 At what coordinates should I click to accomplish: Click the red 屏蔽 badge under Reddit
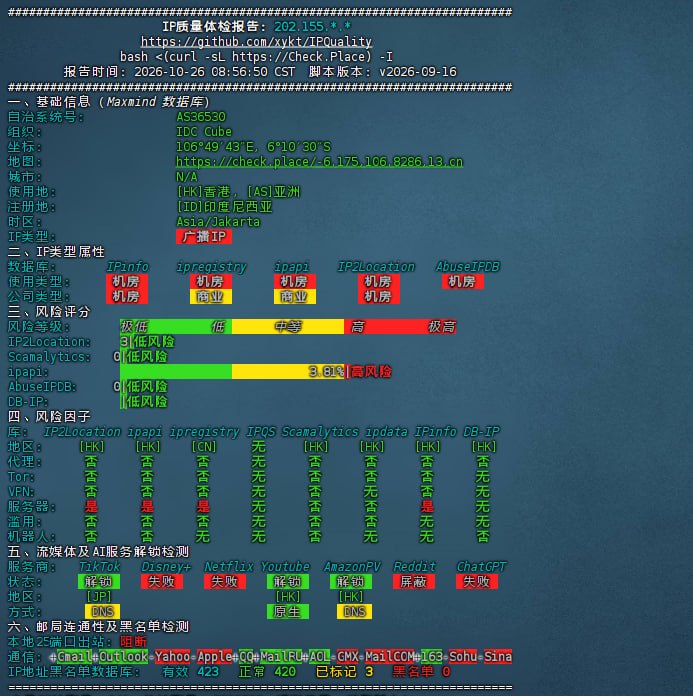414,581
